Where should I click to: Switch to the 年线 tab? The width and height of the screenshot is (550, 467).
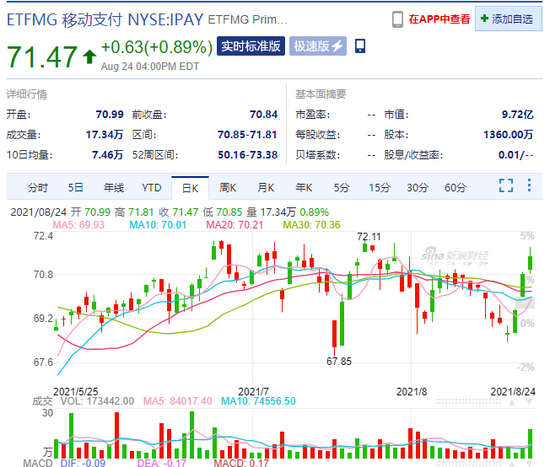tap(113, 188)
